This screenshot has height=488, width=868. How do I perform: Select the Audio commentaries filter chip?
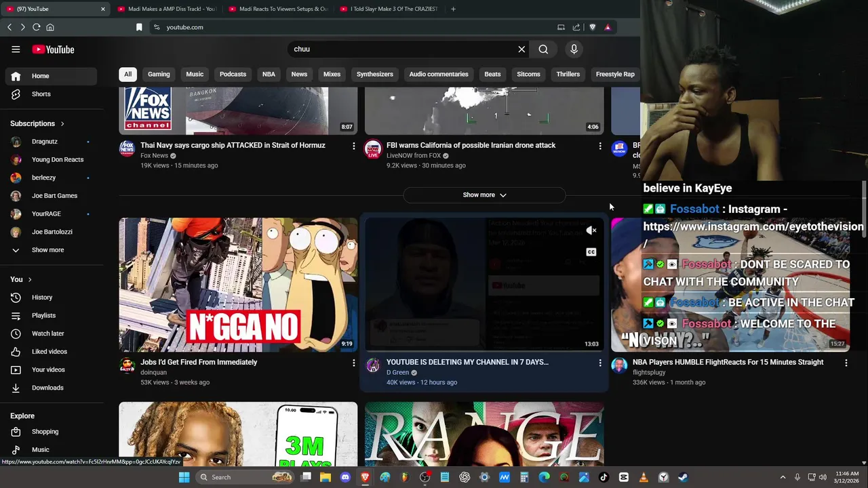click(x=439, y=75)
